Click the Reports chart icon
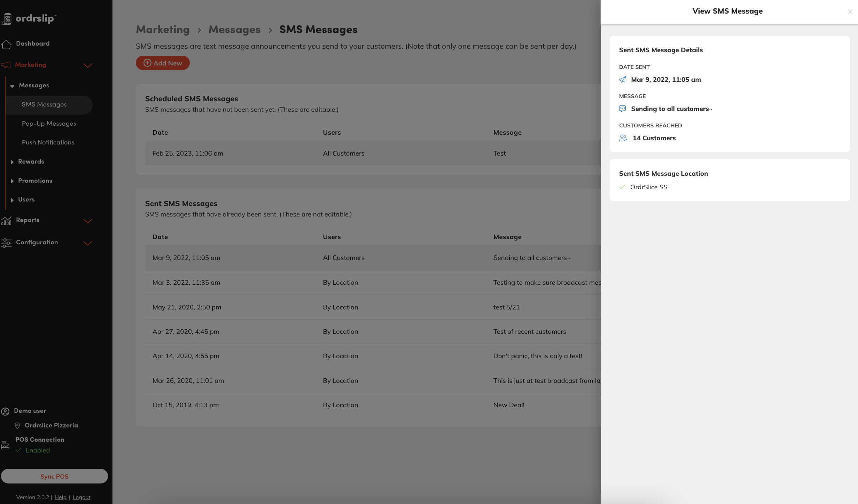Screen dimensions: 858x504 6,221
